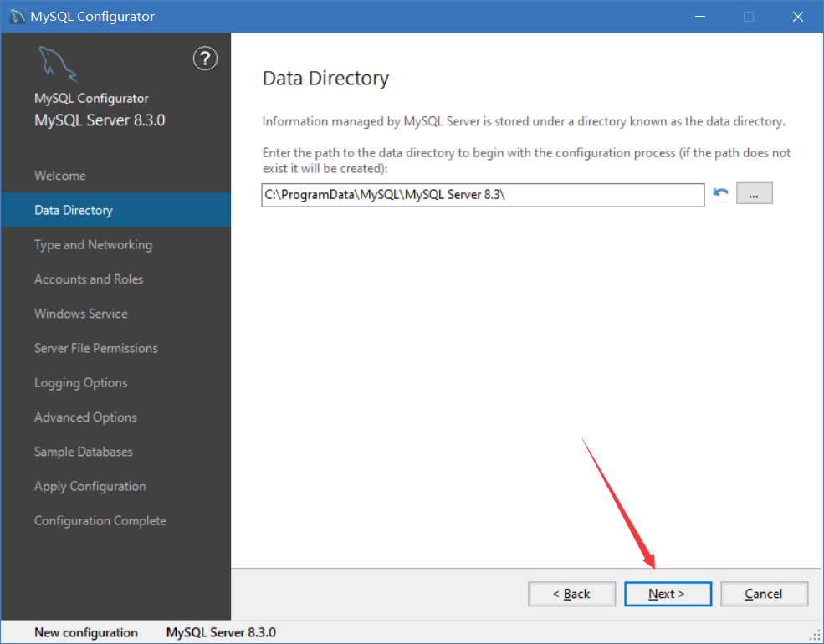The height and width of the screenshot is (644, 824).
Task: Select the Data Directory step
Action: (116, 210)
